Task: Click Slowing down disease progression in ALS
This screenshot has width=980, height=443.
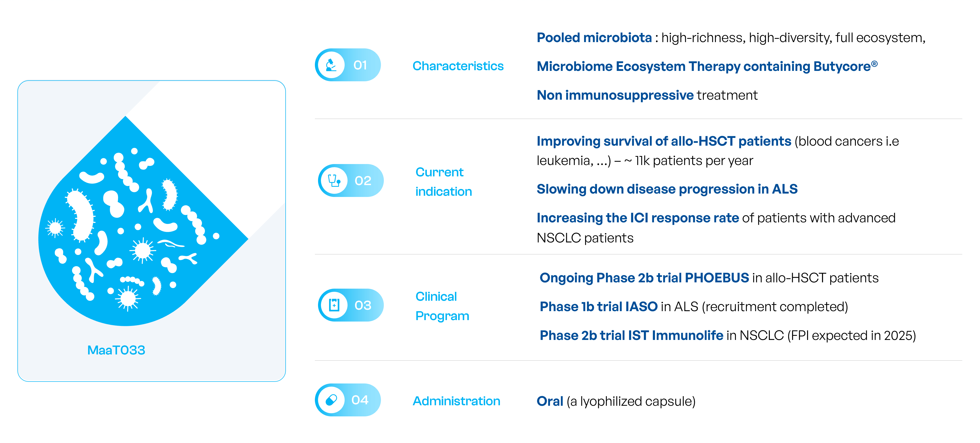Action: click(667, 189)
